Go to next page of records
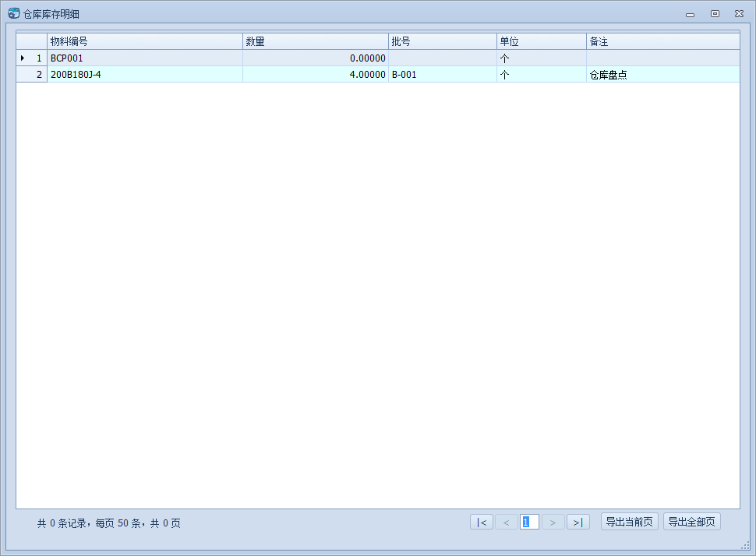 553,523
